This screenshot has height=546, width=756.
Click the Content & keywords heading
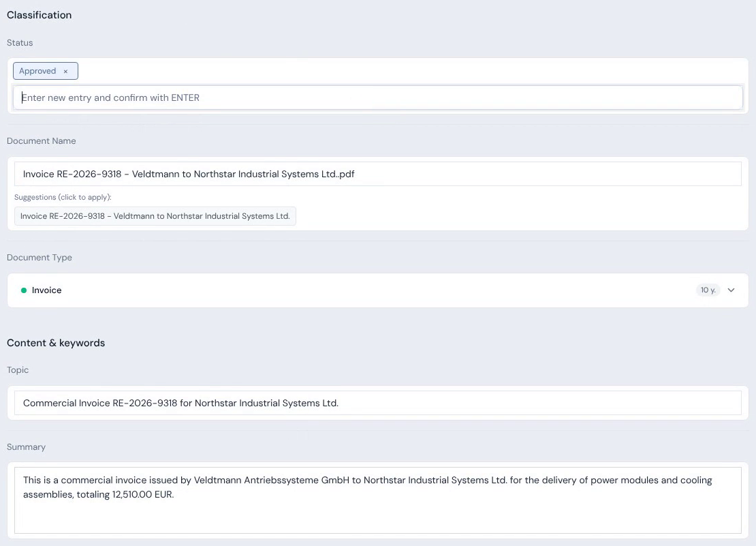pyautogui.click(x=56, y=343)
